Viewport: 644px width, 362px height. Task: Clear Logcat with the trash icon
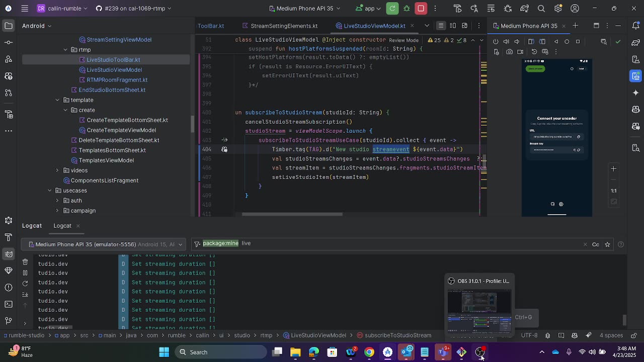point(25,262)
